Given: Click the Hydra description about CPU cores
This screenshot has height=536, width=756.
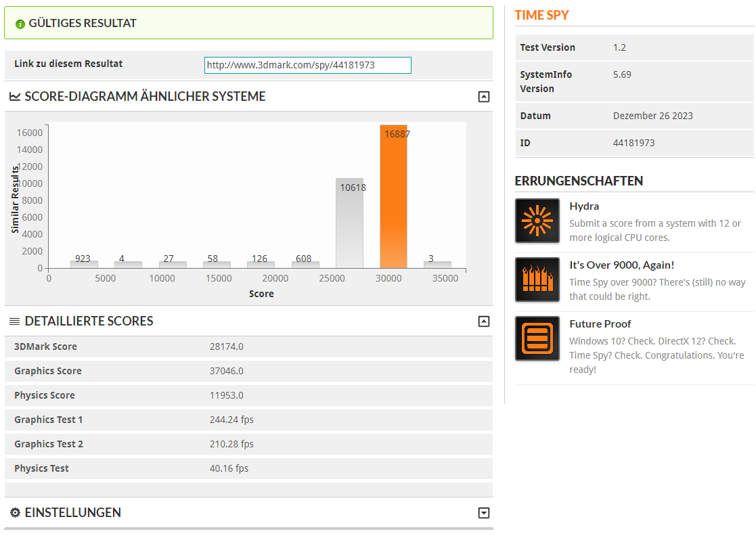Looking at the screenshot, I should pyautogui.click(x=654, y=230).
